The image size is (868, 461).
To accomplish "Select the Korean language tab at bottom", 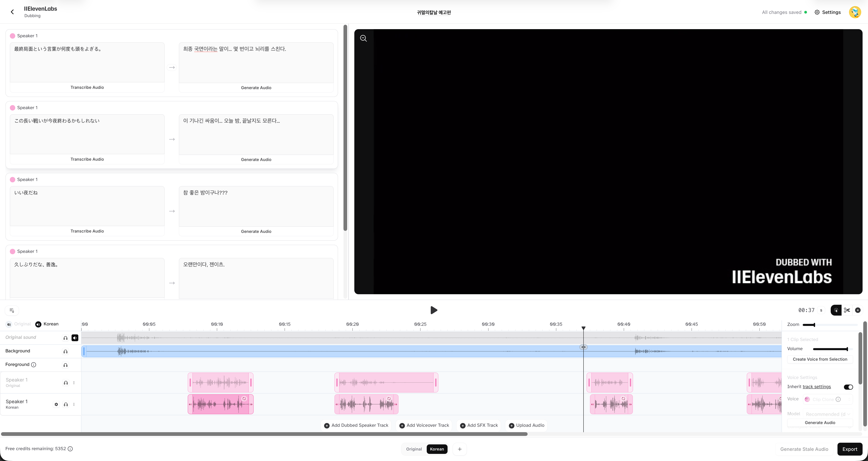I will pos(437,449).
